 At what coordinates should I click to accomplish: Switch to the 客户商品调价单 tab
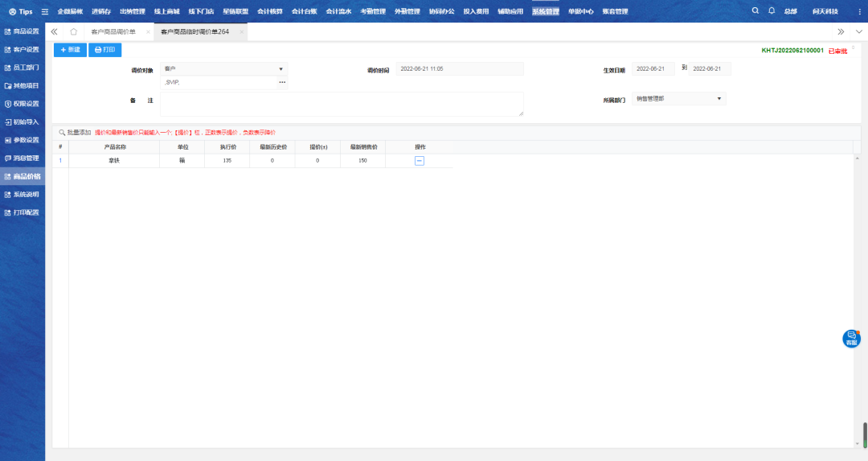point(113,31)
